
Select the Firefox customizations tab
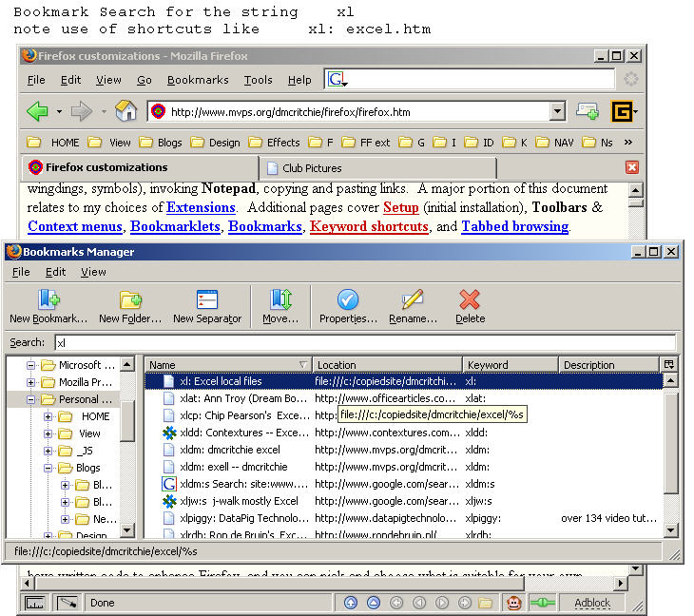click(x=140, y=167)
